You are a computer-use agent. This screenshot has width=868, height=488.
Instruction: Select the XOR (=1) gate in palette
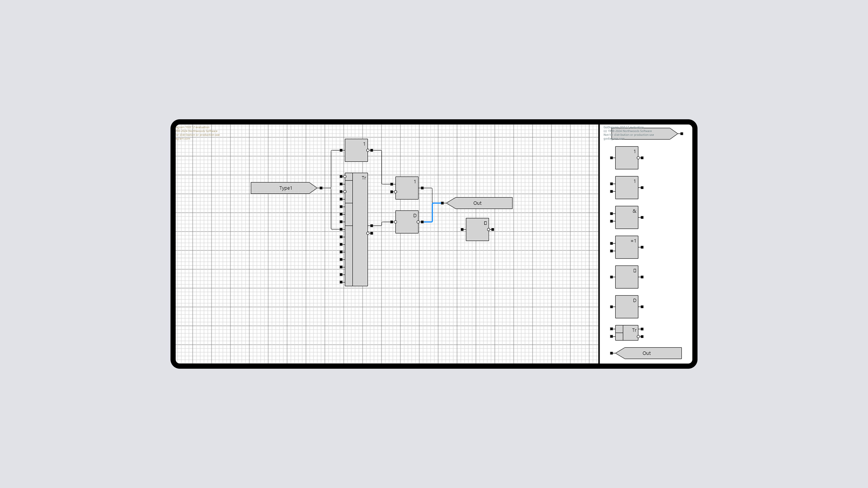pyautogui.click(x=626, y=247)
